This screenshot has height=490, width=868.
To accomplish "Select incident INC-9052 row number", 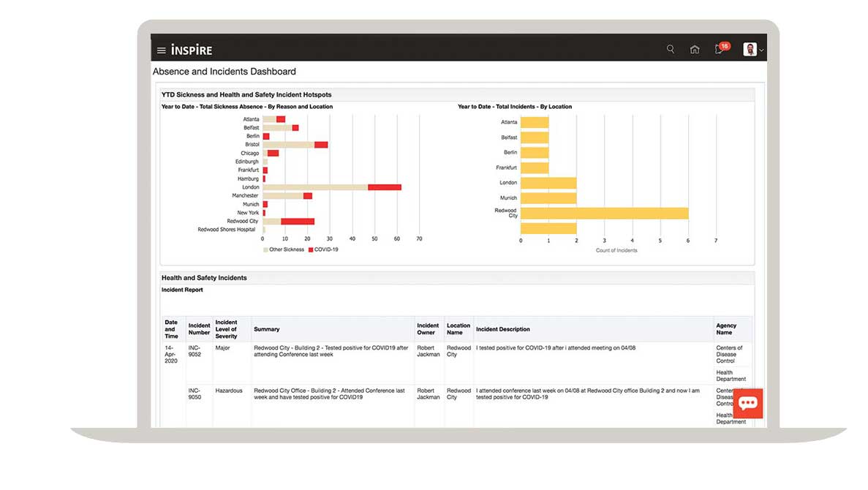I will click(x=195, y=351).
